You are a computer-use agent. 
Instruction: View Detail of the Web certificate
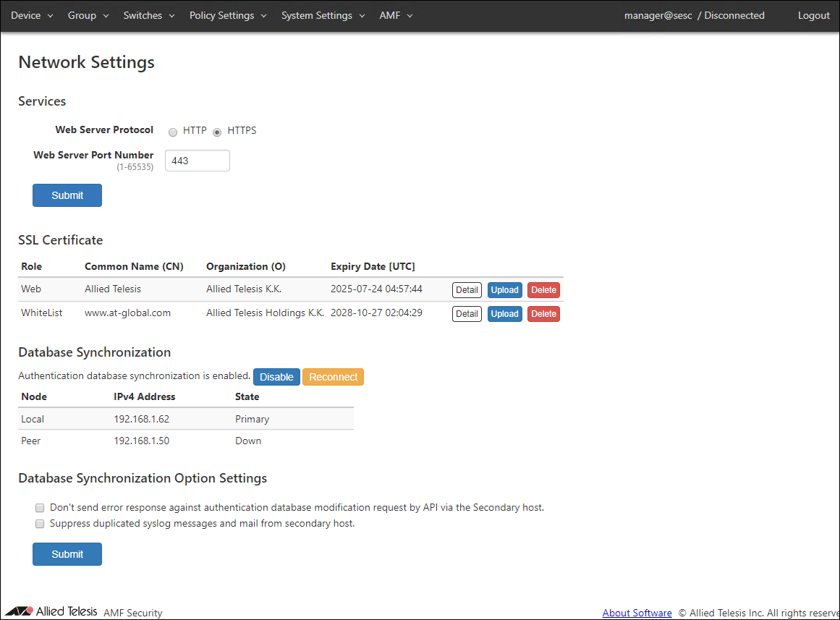pos(467,290)
